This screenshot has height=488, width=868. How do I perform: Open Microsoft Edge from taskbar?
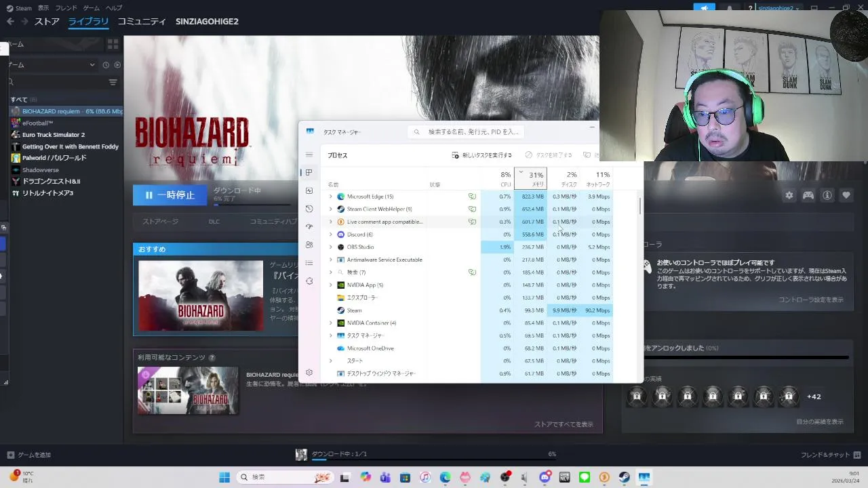[445, 477]
